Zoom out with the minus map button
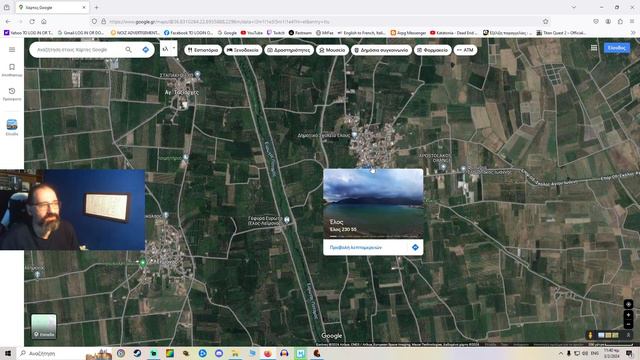Image resolution: width=640 pixels, height=360 pixels. point(628,324)
